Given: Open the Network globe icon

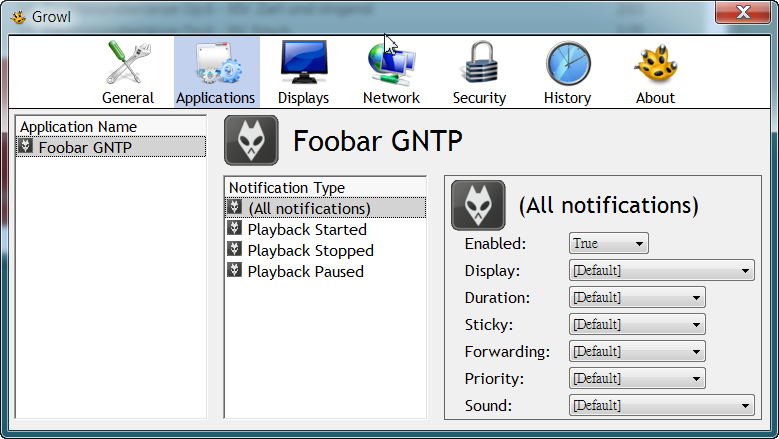Looking at the screenshot, I should pyautogui.click(x=391, y=64).
